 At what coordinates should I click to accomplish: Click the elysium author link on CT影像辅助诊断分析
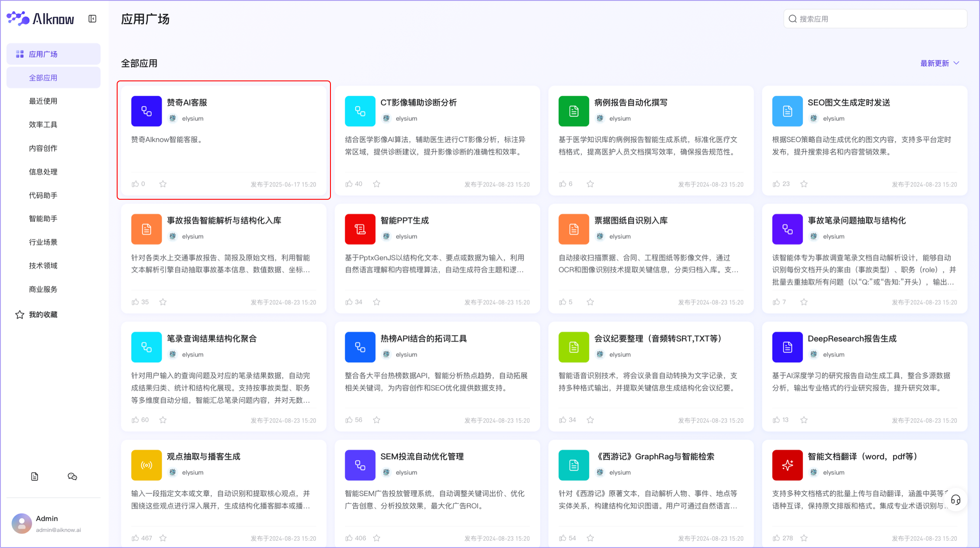(x=406, y=118)
